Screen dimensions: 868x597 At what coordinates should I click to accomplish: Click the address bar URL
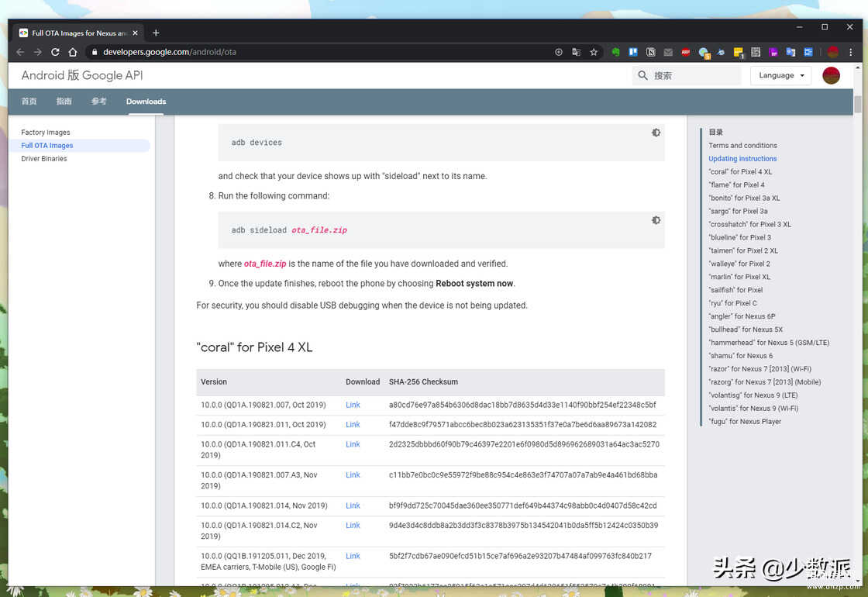click(170, 52)
